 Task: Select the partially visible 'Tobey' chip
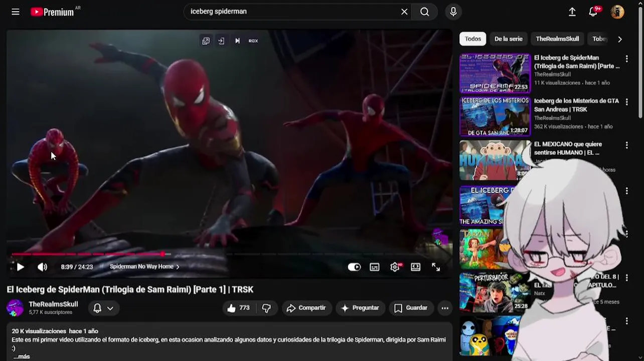(x=598, y=39)
